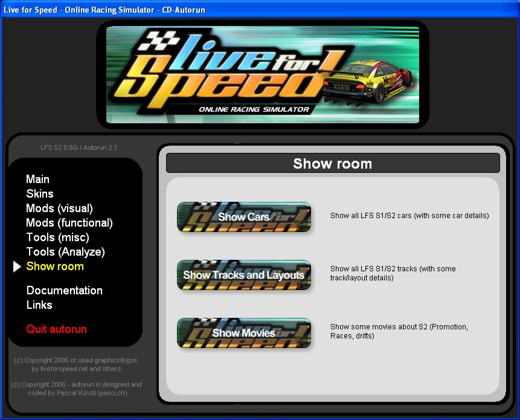Viewport: 520px width, 420px height.
Task: Select Tools (Analyze) in sidebar
Action: [x=65, y=252]
